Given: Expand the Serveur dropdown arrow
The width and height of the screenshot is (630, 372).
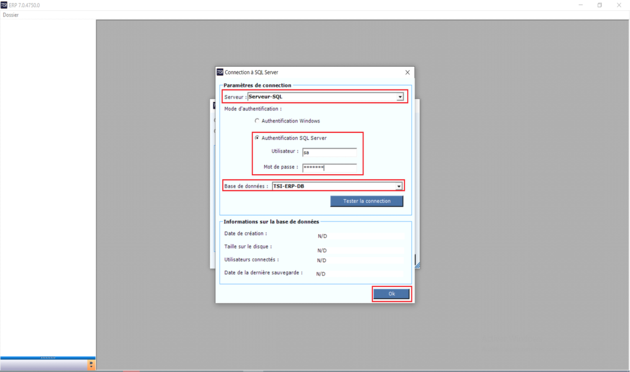Looking at the screenshot, I should click(400, 97).
